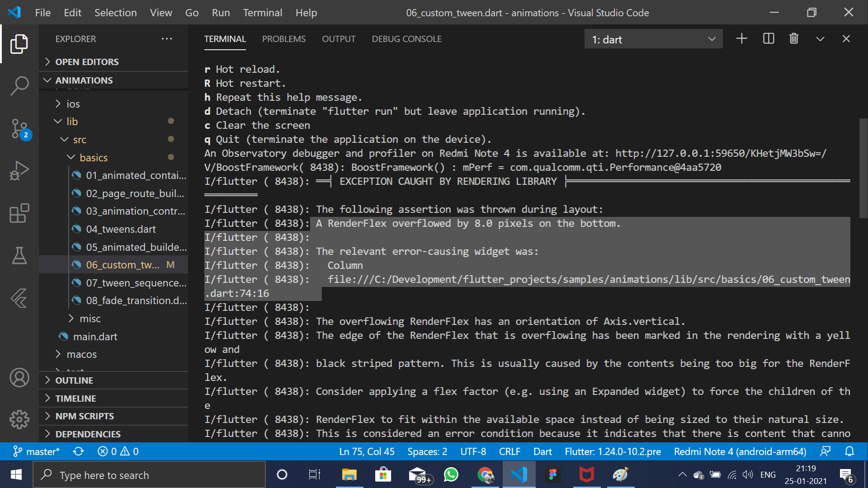Viewport: 868px width, 488px height.
Task: Create a new terminal with the plus icon
Action: click(741, 39)
